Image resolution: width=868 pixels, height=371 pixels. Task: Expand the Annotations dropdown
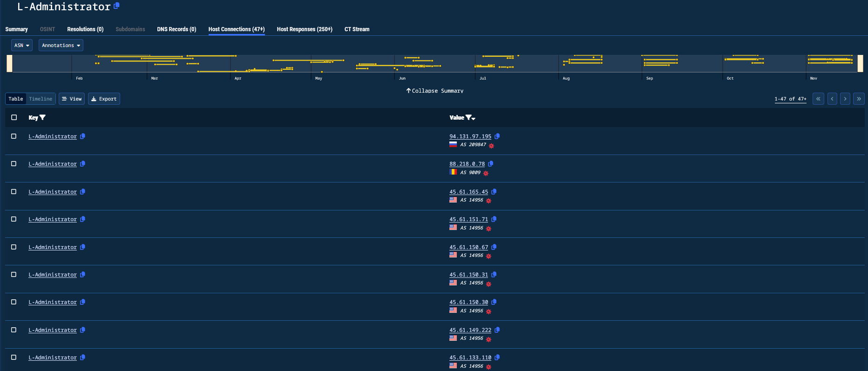click(x=61, y=45)
